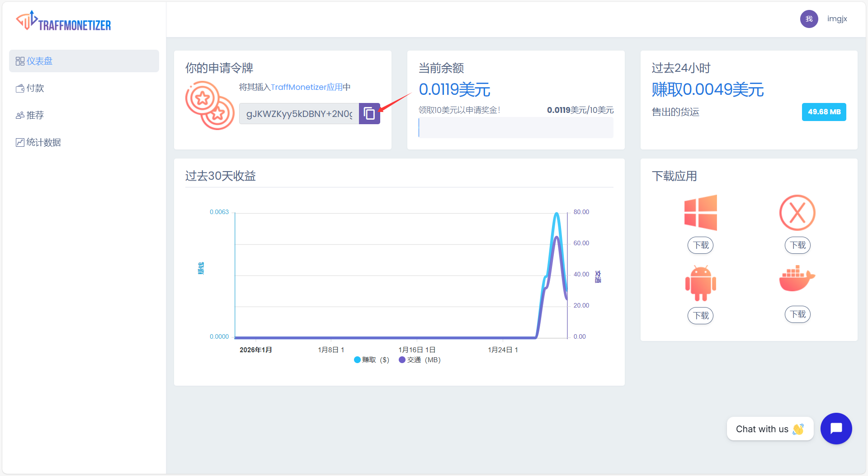Open the imgjx account menu
Screen dimensions: 868x476
(x=837, y=19)
